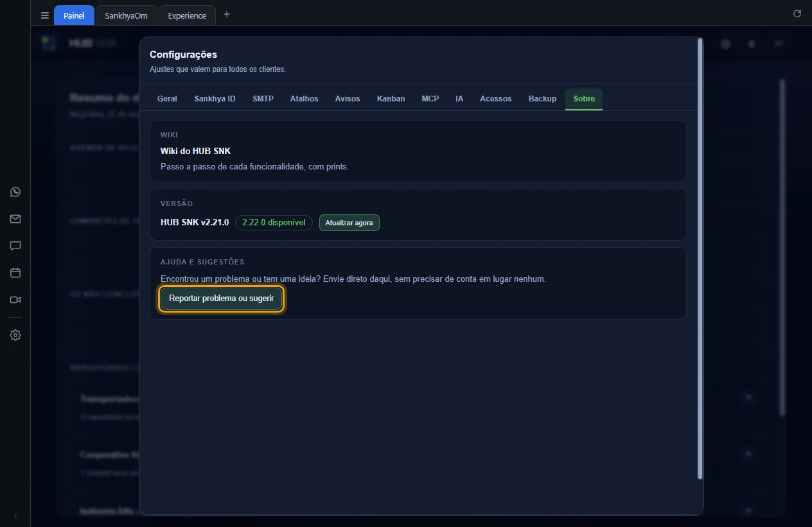Image resolution: width=812 pixels, height=527 pixels.
Task: Open the calendar icon in sidebar
Action: [15, 273]
